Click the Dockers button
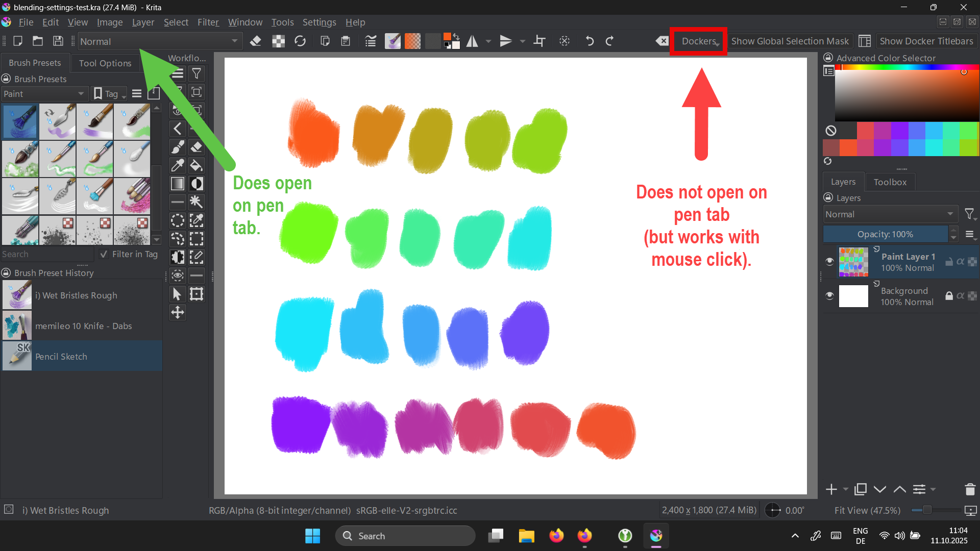The image size is (980, 551). click(699, 41)
